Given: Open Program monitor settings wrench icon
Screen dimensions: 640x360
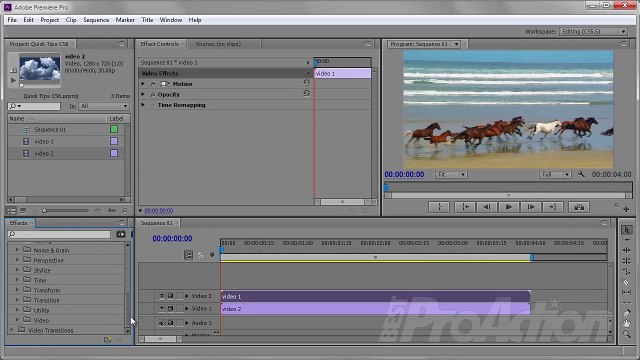Looking at the screenshot, I should tap(581, 174).
